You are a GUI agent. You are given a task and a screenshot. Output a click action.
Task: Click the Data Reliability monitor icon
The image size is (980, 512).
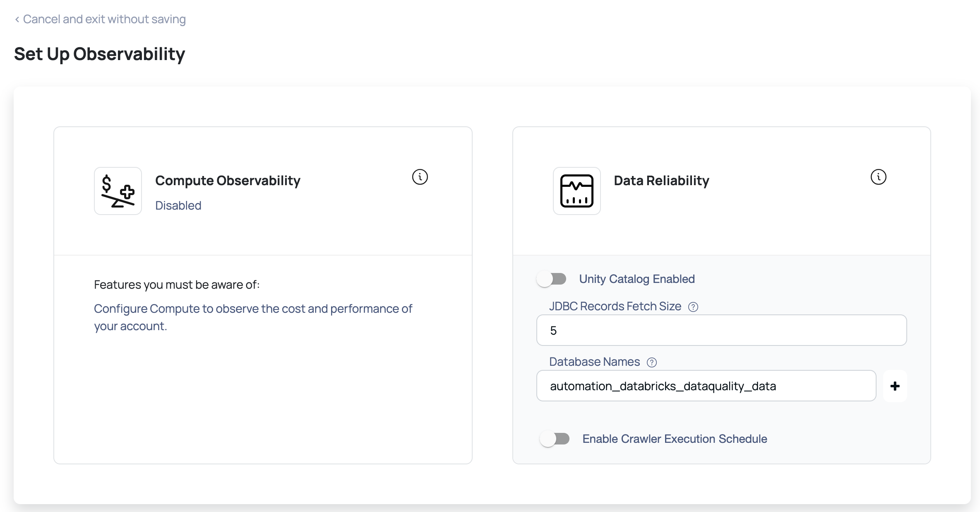pyautogui.click(x=576, y=191)
